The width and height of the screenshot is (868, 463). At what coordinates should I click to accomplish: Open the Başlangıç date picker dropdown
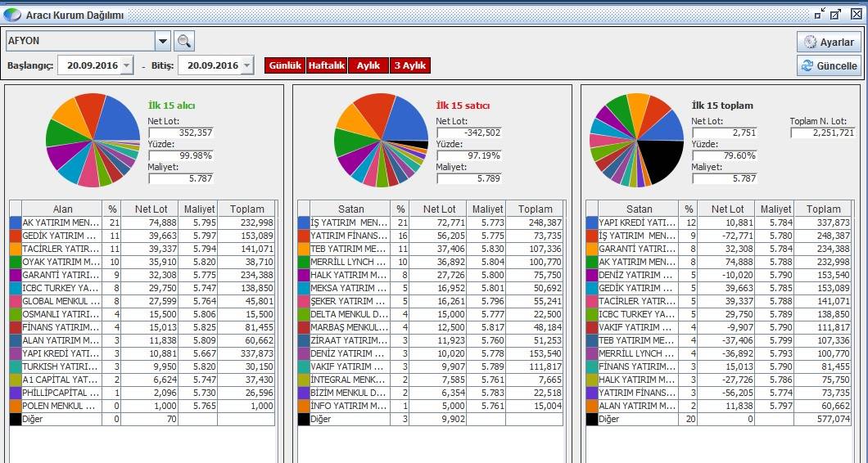click(x=126, y=65)
